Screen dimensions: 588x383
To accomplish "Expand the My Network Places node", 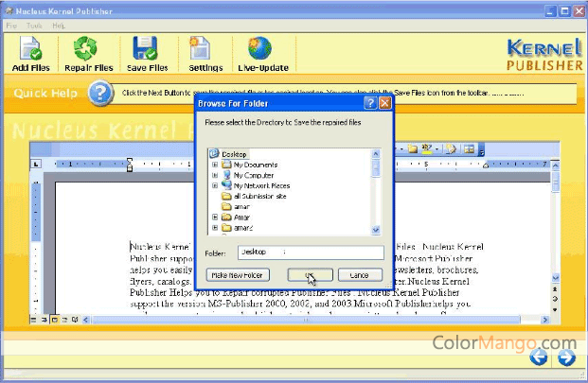I will (215, 185).
